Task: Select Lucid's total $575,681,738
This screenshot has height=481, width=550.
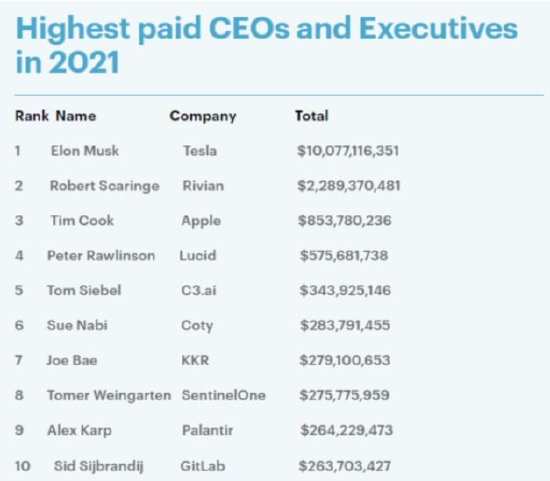Action: coord(344,255)
